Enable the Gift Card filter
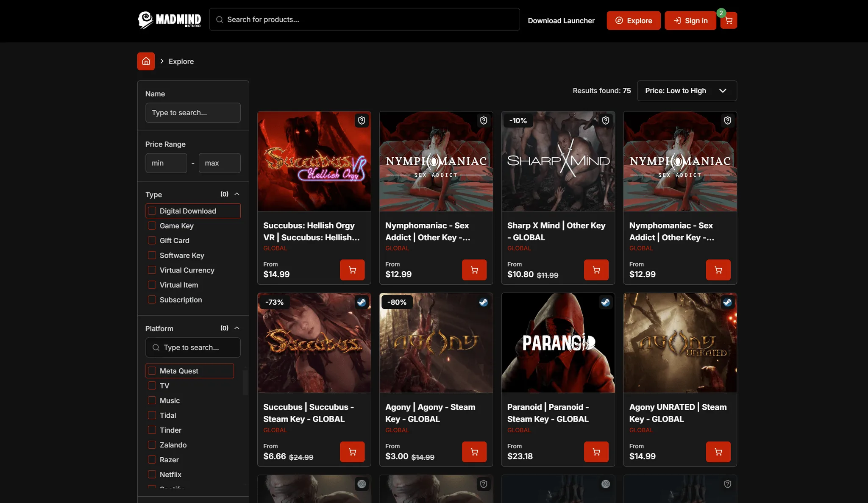The width and height of the screenshot is (868, 503). click(152, 240)
